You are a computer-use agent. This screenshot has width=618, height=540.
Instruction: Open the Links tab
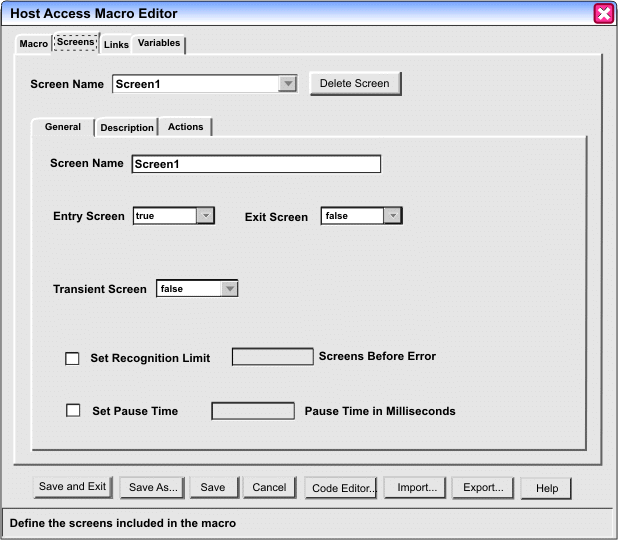(116, 45)
